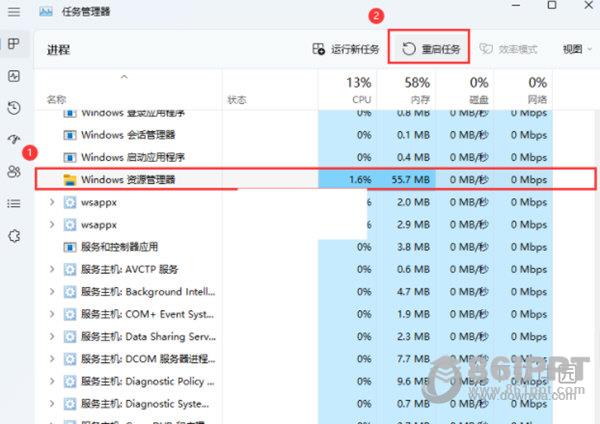600x424 pixels.
Task: Expand 服务主机: DCOM 服务器进程
Action: [x=52, y=359]
